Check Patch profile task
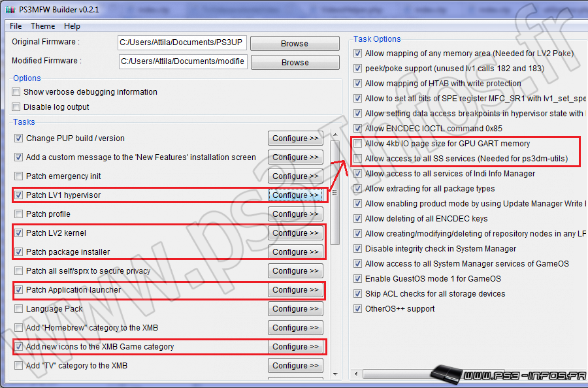The image size is (588, 388). (x=18, y=214)
